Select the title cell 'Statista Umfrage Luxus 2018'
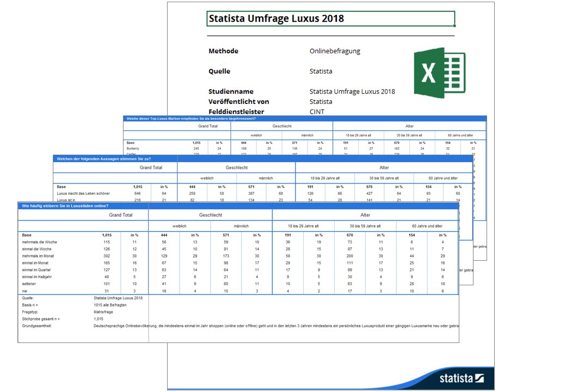 pyautogui.click(x=330, y=19)
